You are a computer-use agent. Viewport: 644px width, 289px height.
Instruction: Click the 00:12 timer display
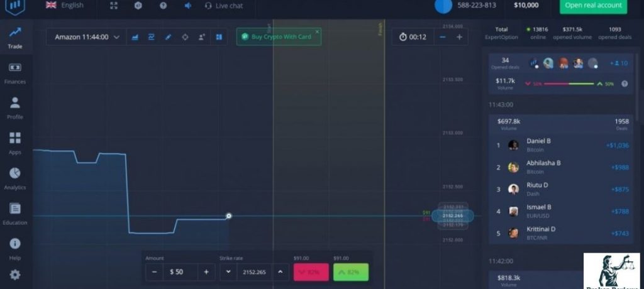pos(413,37)
